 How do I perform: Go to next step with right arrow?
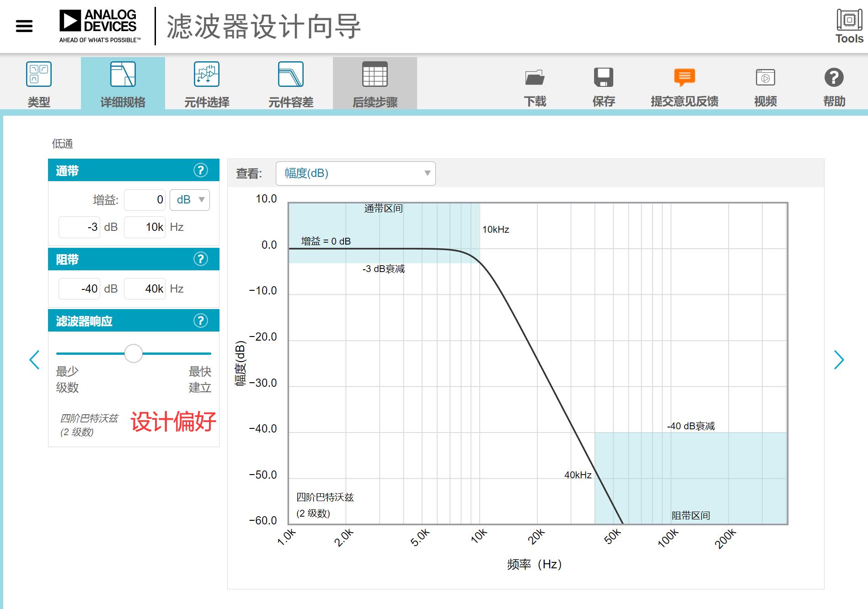(838, 360)
